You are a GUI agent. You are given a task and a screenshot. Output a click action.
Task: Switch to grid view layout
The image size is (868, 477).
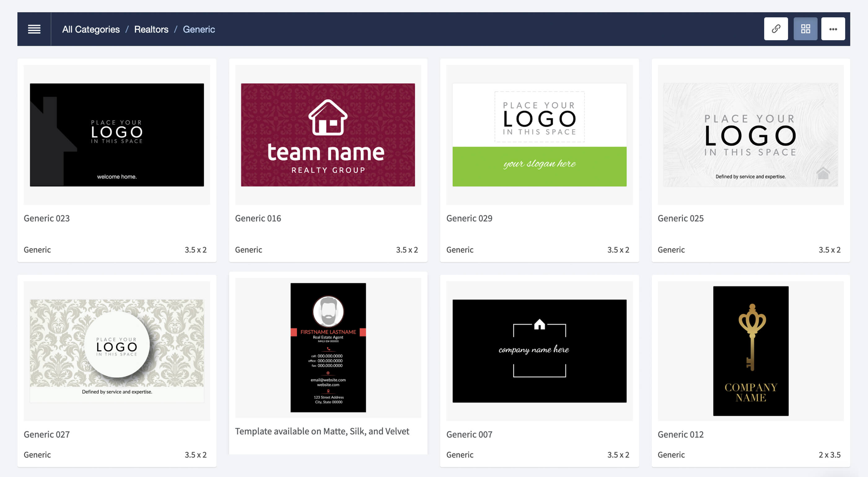(805, 29)
